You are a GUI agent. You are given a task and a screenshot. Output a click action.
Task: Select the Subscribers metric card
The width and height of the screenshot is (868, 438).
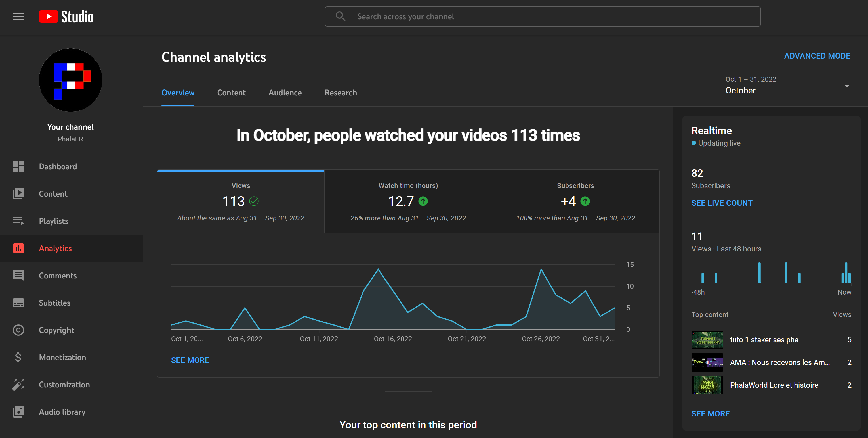pyautogui.click(x=575, y=202)
